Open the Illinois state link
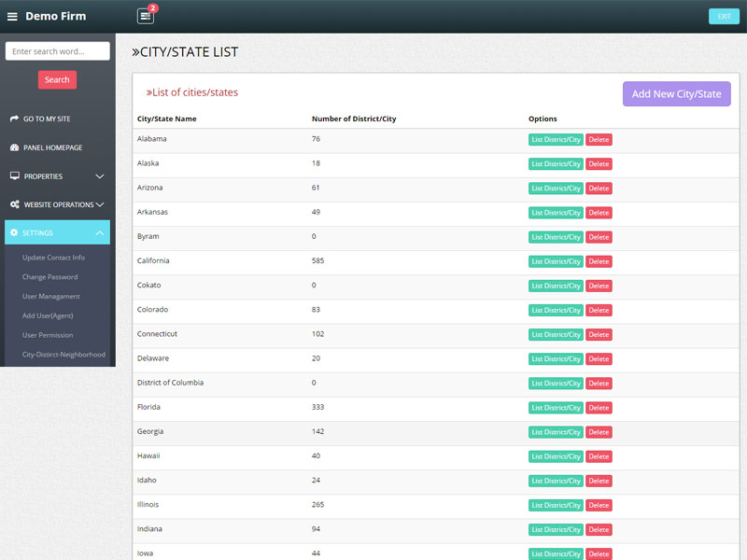 (x=148, y=505)
